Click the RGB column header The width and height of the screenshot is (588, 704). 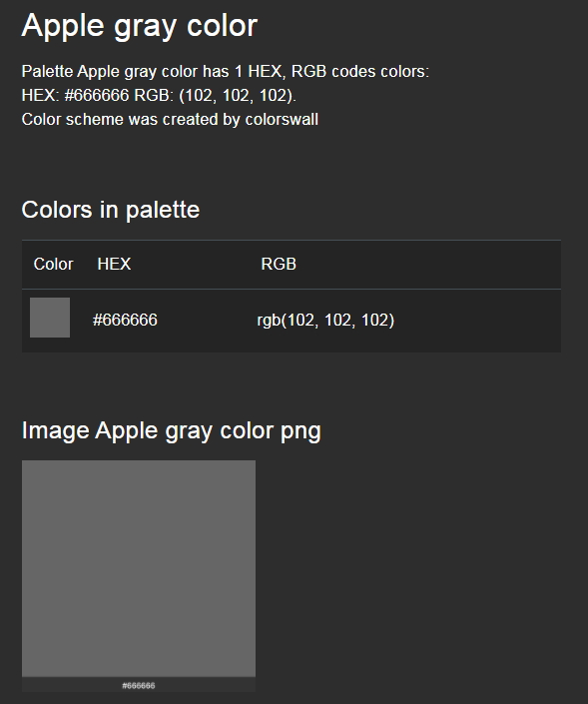(279, 264)
